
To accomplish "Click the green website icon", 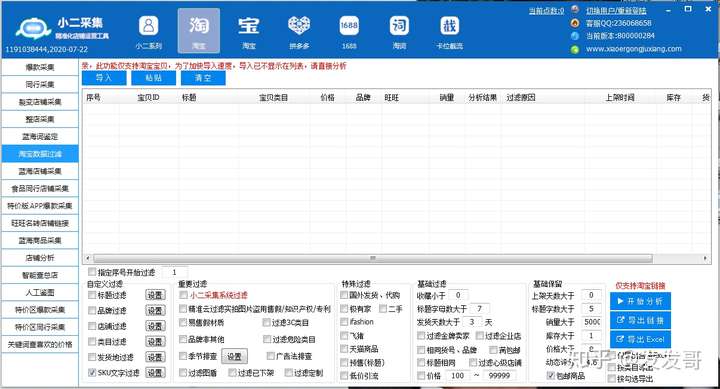I will coord(575,49).
